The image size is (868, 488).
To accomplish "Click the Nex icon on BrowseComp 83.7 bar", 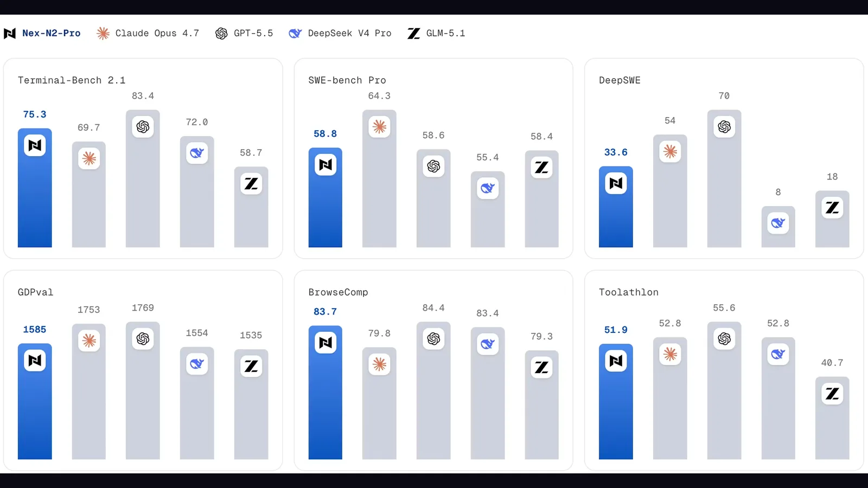I will (x=325, y=343).
